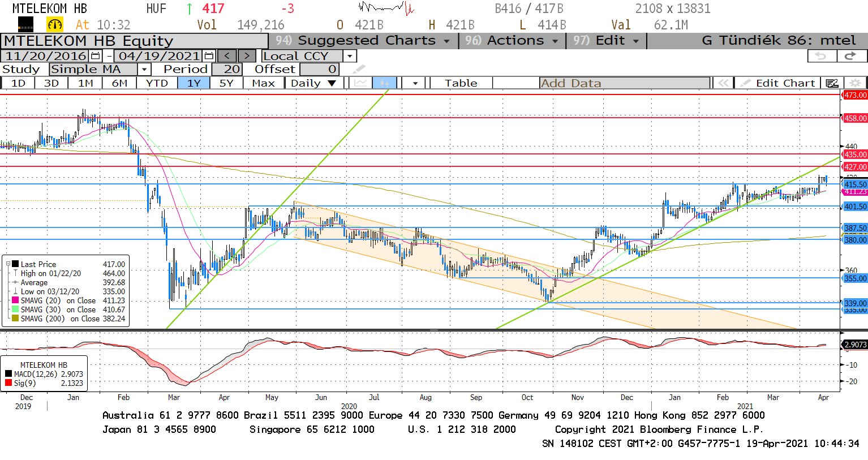Click the G Tündiék 86: mtel title

(x=779, y=41)
